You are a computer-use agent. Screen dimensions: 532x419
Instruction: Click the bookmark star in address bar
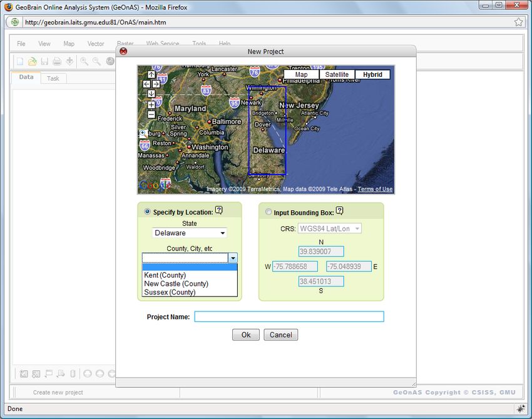[518, 22]
